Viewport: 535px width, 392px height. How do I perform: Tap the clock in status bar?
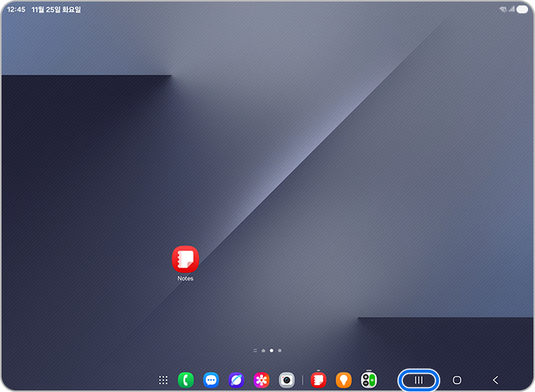(x=16, y=10)
